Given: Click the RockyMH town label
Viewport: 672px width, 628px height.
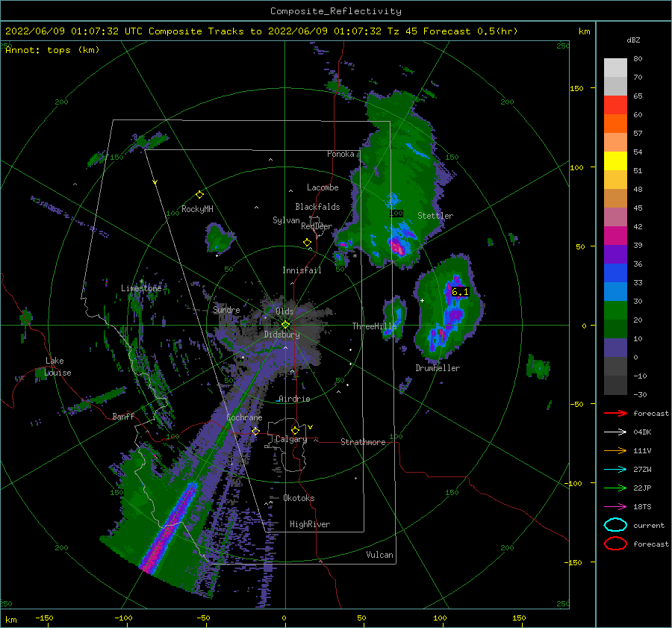Looking at the screenshot, I should pyautogui.click(x=197, y=209).
